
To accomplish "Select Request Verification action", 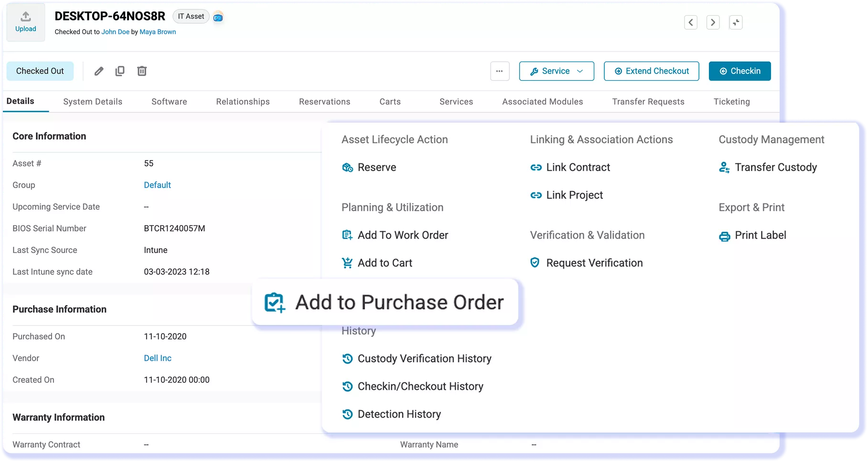I will pyautogui.click(x=587, y=263).
